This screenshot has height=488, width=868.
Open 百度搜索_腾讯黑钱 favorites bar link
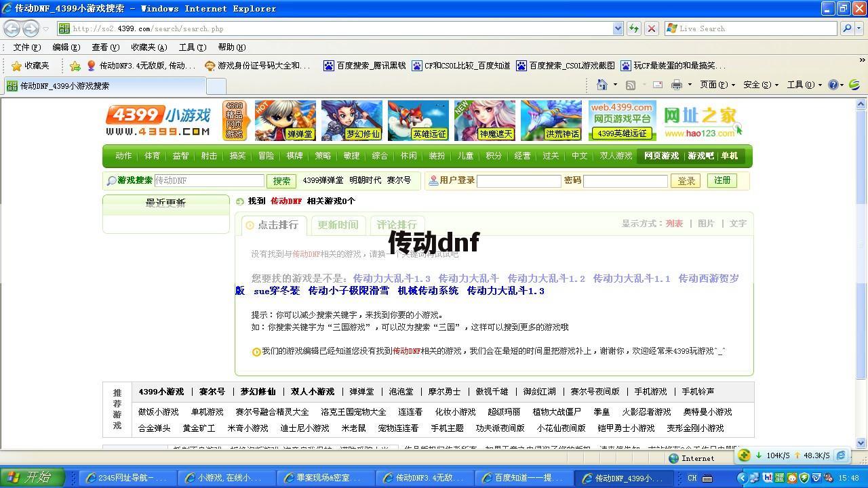(x=364, y=66)
